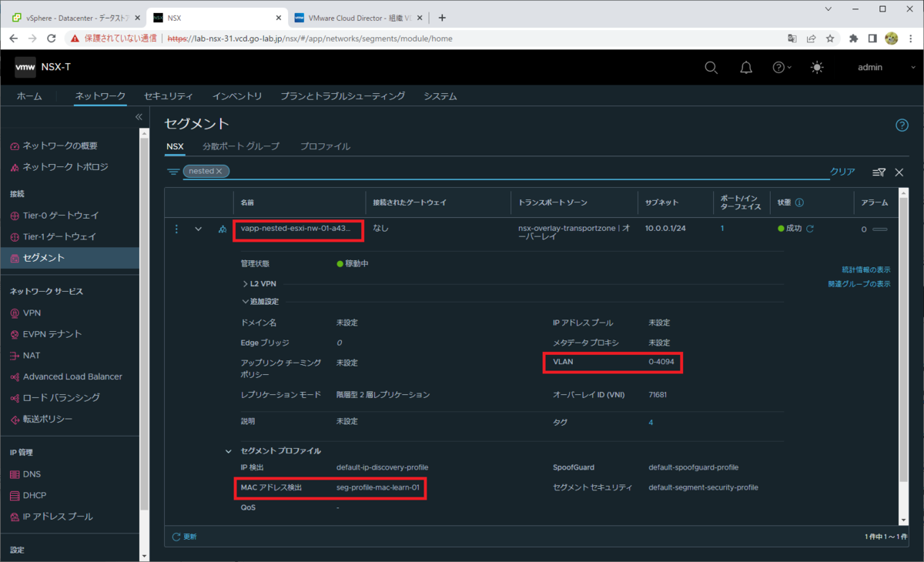Switch to the プランとトラブルシューティング tab
This screenshot has width=924, height=562.
tap(343, 96)
